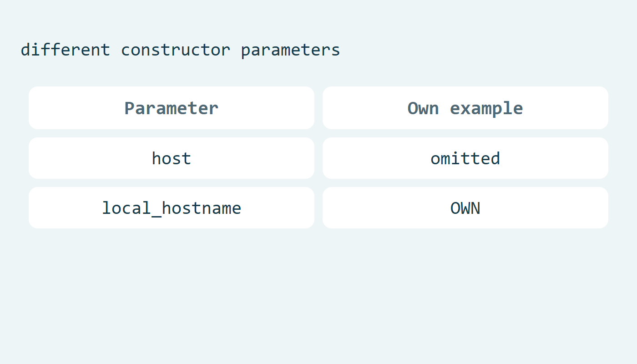This screenshot has width=637, height=364.
Task: Select the 'host' parameter cell
Action: [x=172, y=158]
